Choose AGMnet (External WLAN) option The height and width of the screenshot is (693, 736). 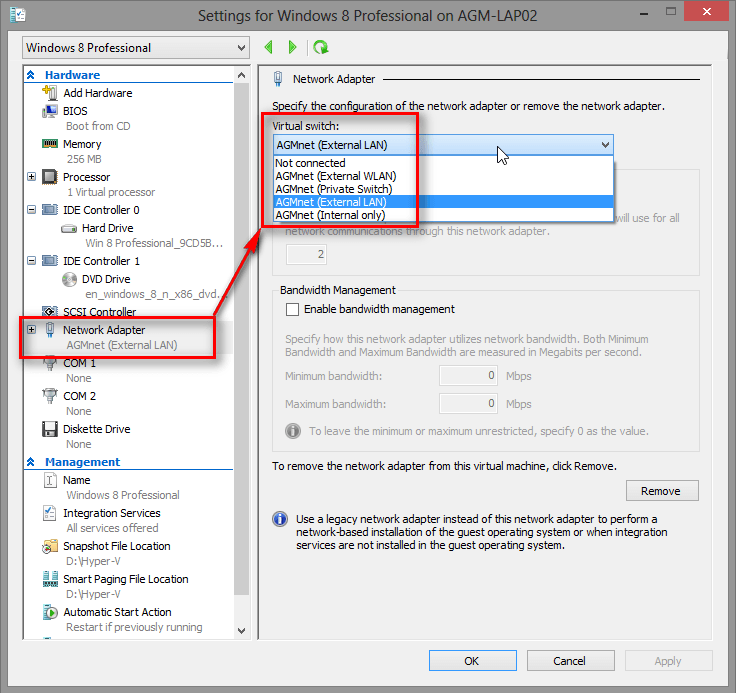click(443, 176)
